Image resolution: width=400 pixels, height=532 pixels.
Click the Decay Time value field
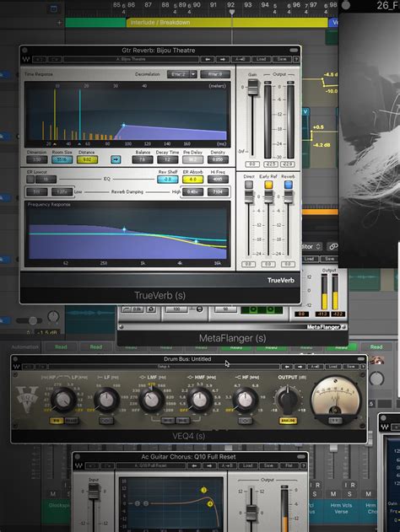[167, 159]
